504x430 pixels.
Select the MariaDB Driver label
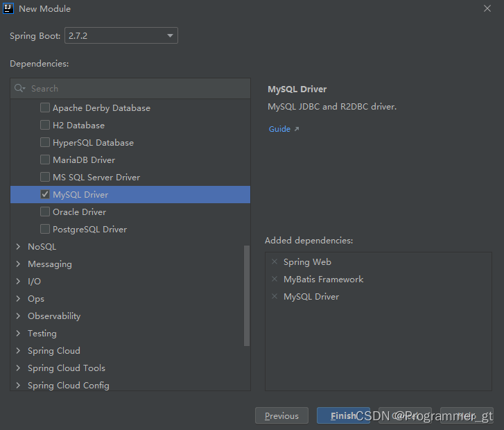[84, 160]
